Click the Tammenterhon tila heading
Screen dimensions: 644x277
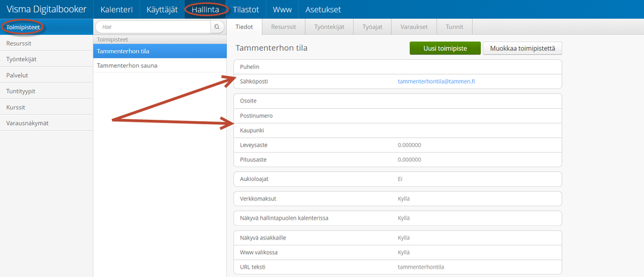click(271, 48)
